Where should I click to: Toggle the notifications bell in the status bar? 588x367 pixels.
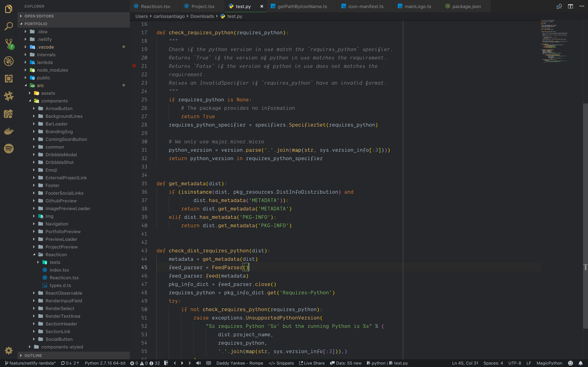click(580, 363)
